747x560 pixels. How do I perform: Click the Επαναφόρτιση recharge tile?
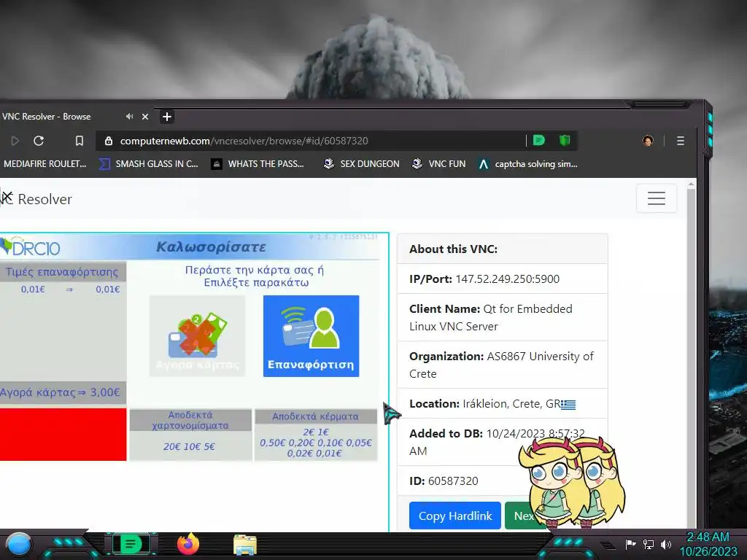point(311,335)
